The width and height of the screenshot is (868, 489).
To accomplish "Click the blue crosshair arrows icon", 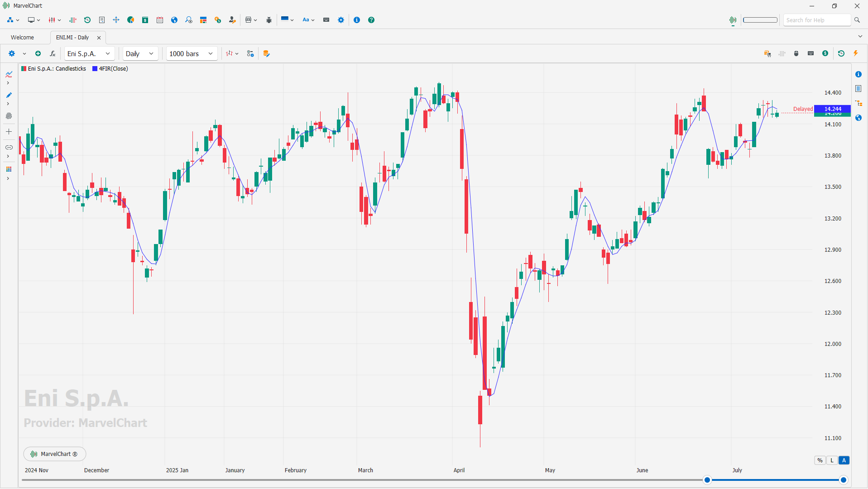I will pos(116,20).
